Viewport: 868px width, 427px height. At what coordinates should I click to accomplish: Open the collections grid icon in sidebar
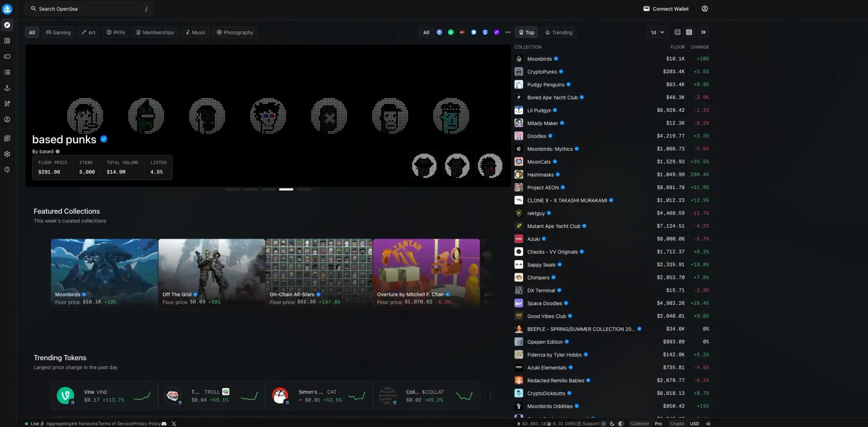tap(7, 41)
